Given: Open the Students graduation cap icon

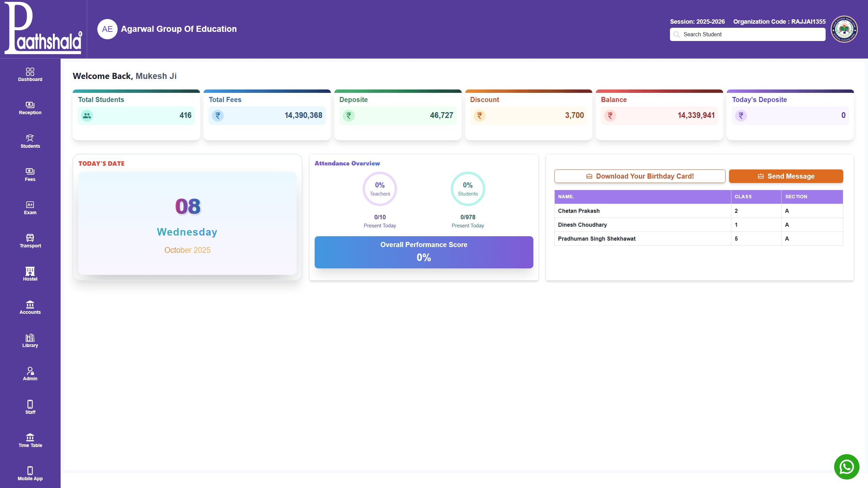Looking at the screenshot, I should click(x=30, y=138).
